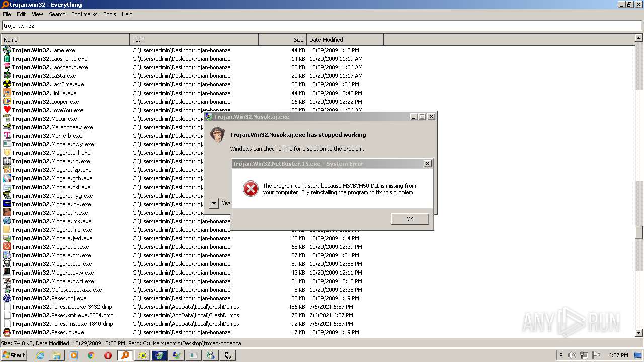The width and height of the screenshot is (644, 362).
Task: Open the Help menu
Action: tap(127, 14)
